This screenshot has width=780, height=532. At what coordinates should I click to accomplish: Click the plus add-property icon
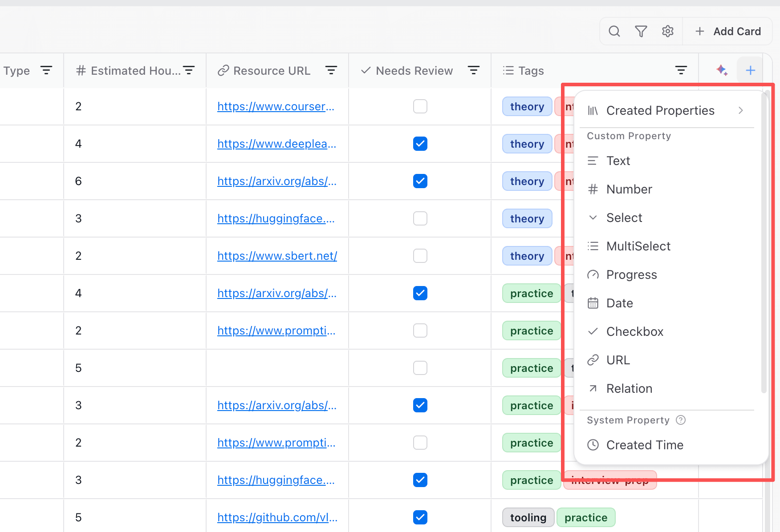[x=751, y=70]
